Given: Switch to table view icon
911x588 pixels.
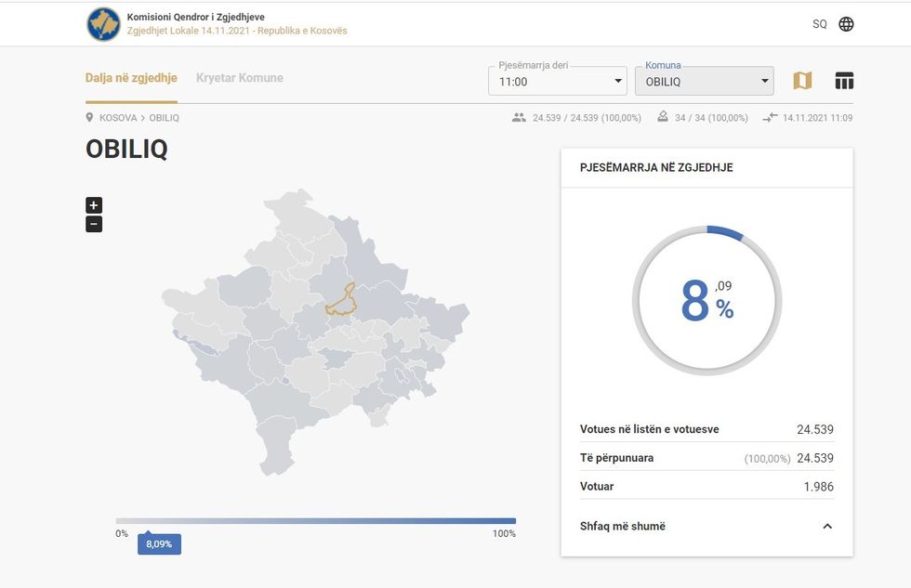Looking at the screenshot, I should point(844,81).
